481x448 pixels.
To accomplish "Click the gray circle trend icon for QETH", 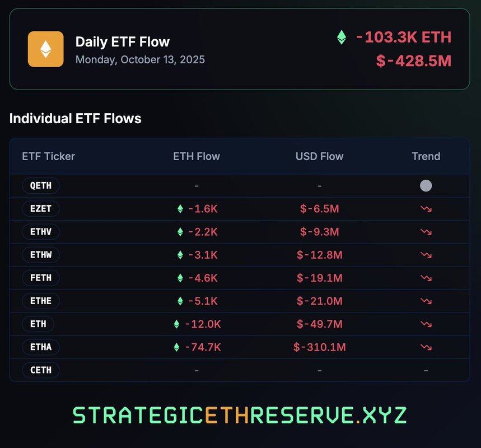I will pyautogui.click(x=426, y=185).
